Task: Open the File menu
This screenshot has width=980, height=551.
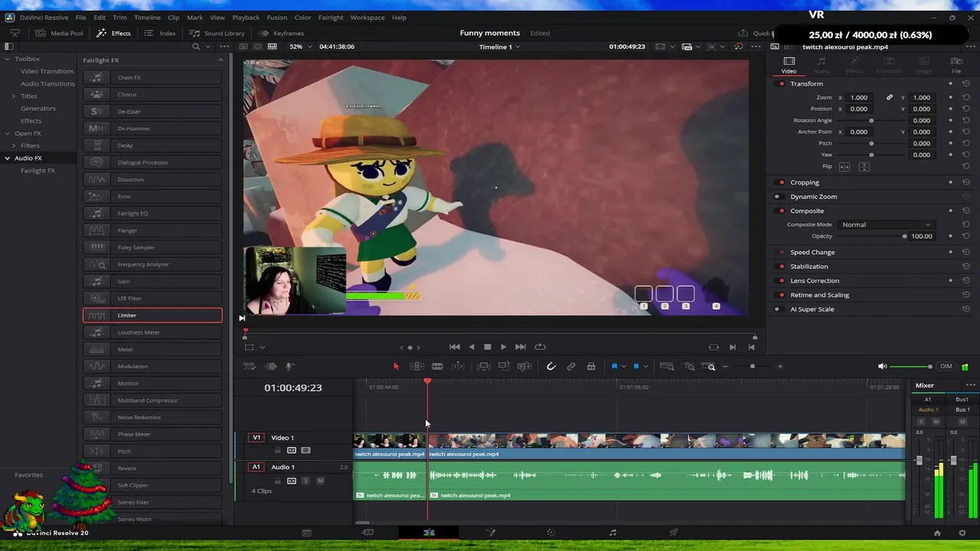Action: 80,18
